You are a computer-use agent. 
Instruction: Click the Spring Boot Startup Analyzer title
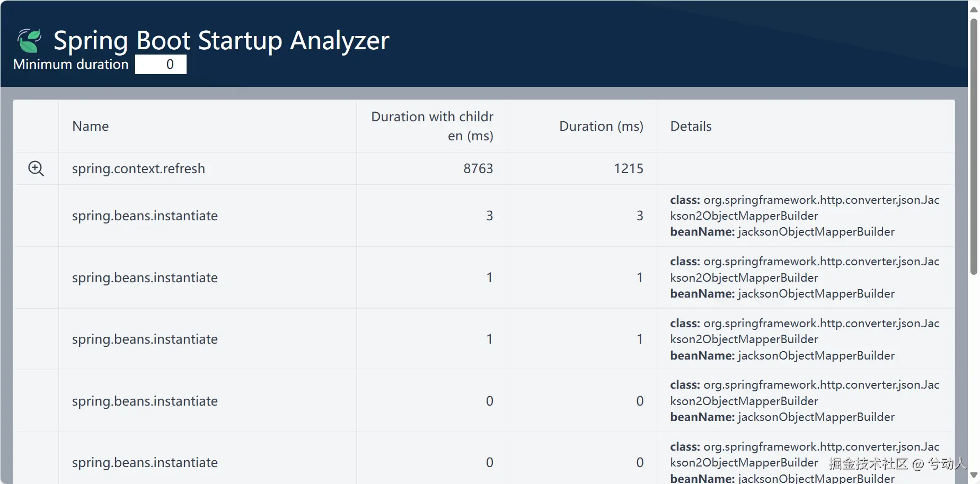tap(221, 40)
